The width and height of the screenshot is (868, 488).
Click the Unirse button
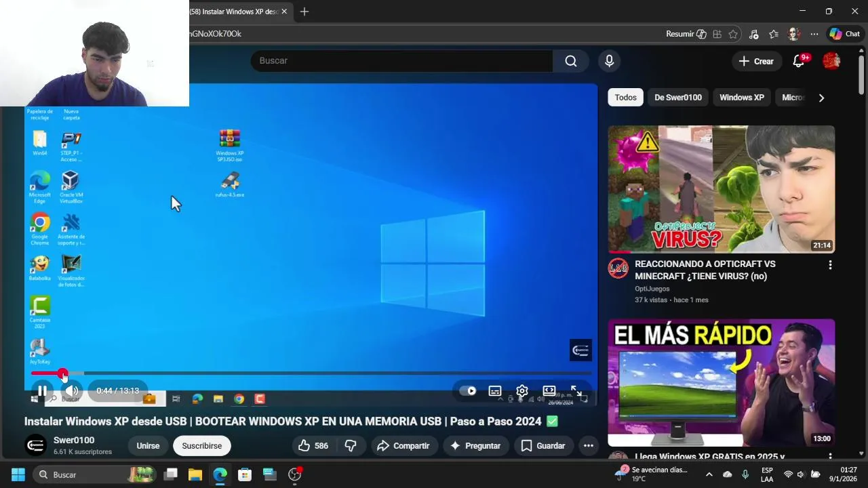148,446
